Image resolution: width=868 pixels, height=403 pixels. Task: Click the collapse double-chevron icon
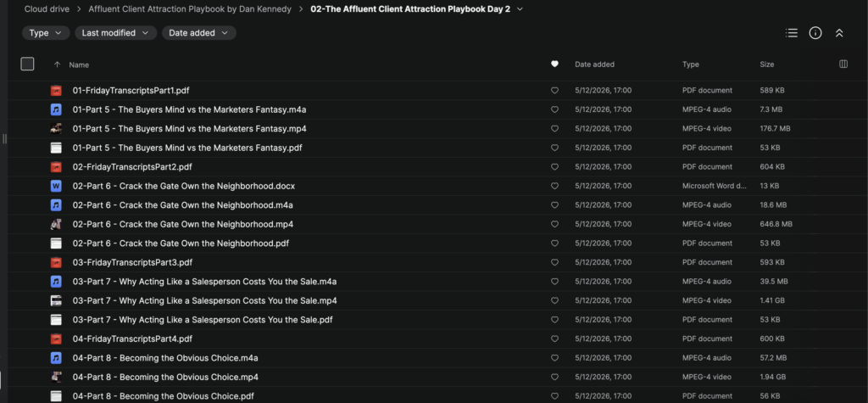tap(839, 33)
